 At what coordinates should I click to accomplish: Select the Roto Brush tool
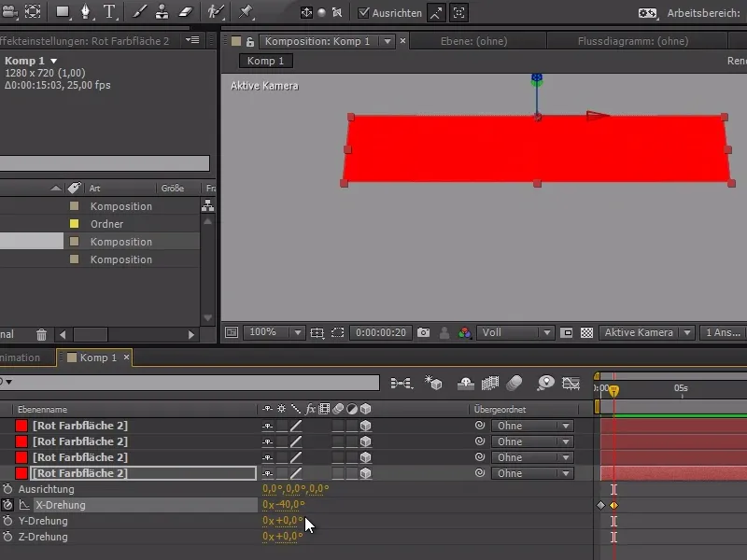pyautogui.click(x=216, y=12)
